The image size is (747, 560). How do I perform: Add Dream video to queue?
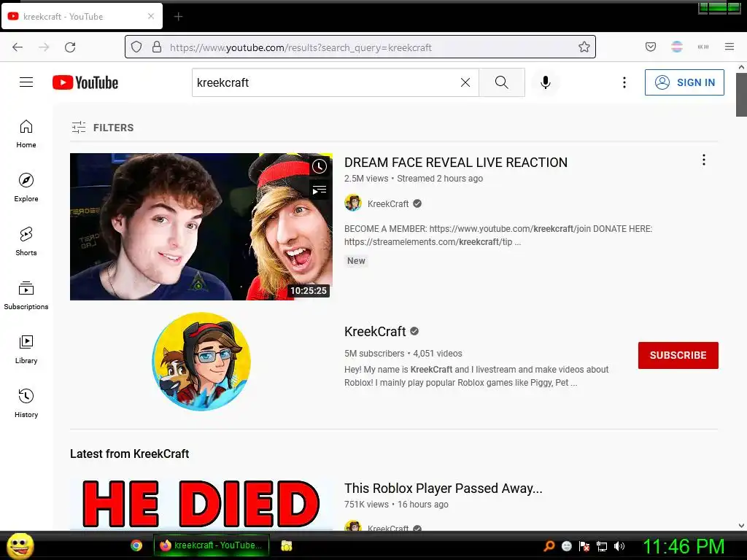[x=320, y=190]
